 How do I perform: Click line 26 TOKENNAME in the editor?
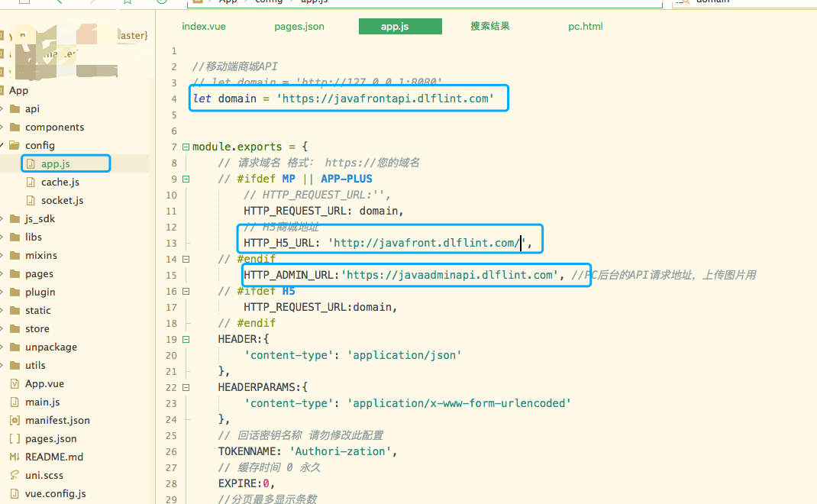click(x=250, y=451)
